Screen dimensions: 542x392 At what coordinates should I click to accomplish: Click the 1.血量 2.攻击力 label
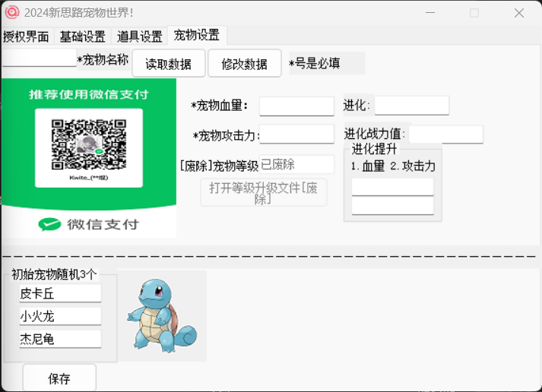click(393, 166)
